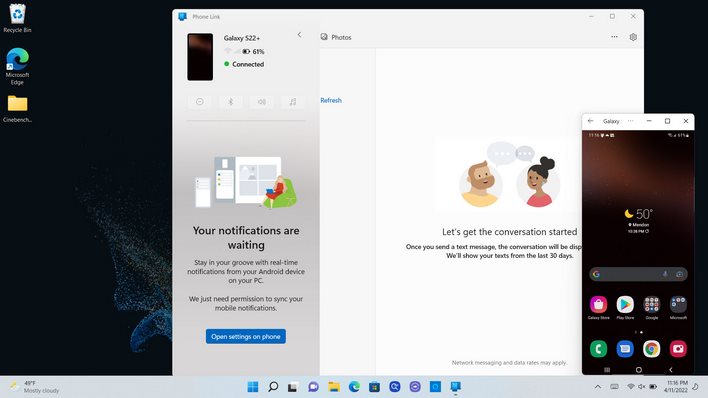Tap the phone Home navigation button
The height and width of the screenshot is (398, 708).
[x=638, y=370]
